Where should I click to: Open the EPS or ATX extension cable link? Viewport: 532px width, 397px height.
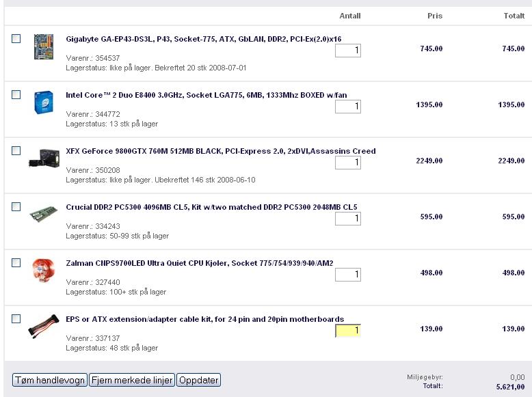pos(205,319)
